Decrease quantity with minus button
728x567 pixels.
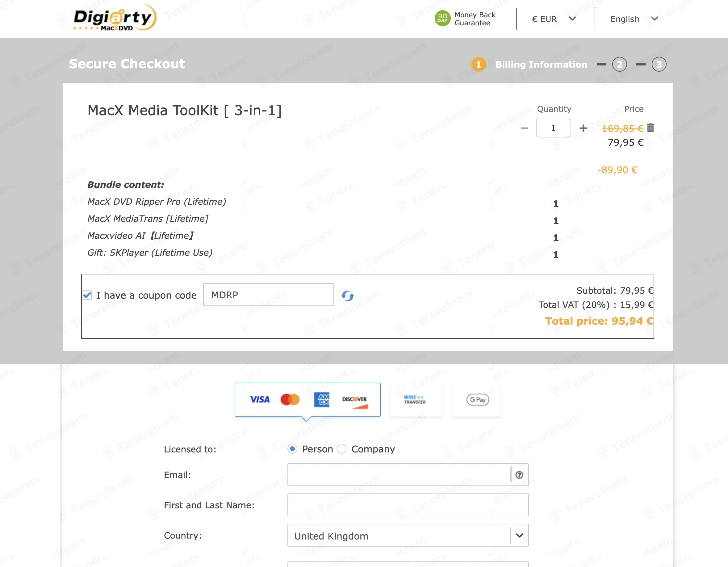(x=524, y=128)
